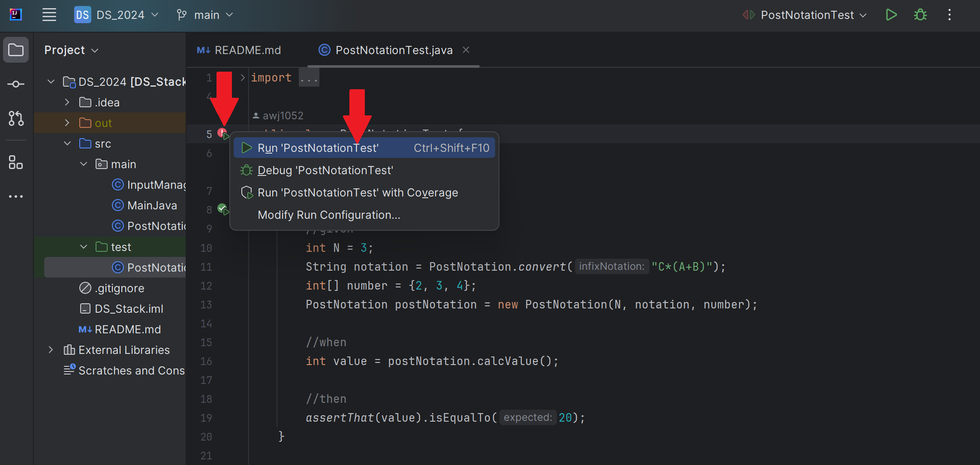Open the Project tool window folder icon

tap(16, 50)
